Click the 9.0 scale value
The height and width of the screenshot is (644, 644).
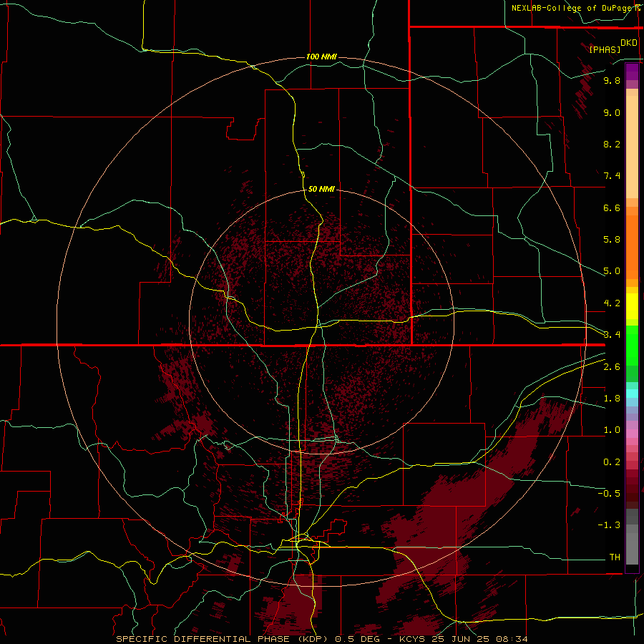[x=612, y=112]
